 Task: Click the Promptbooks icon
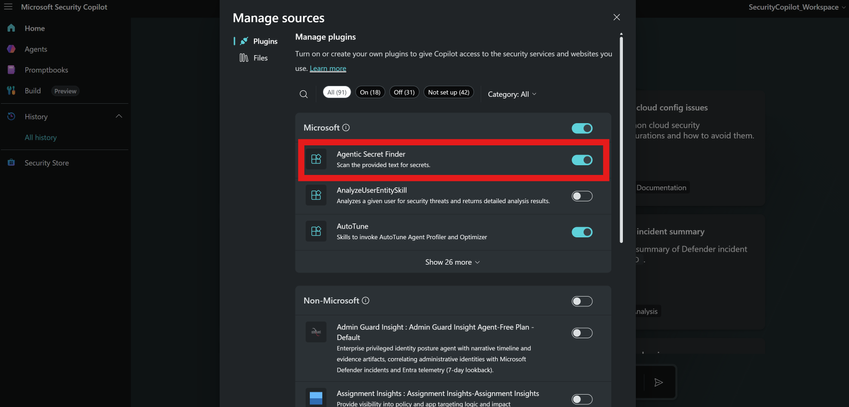point(12,70)
